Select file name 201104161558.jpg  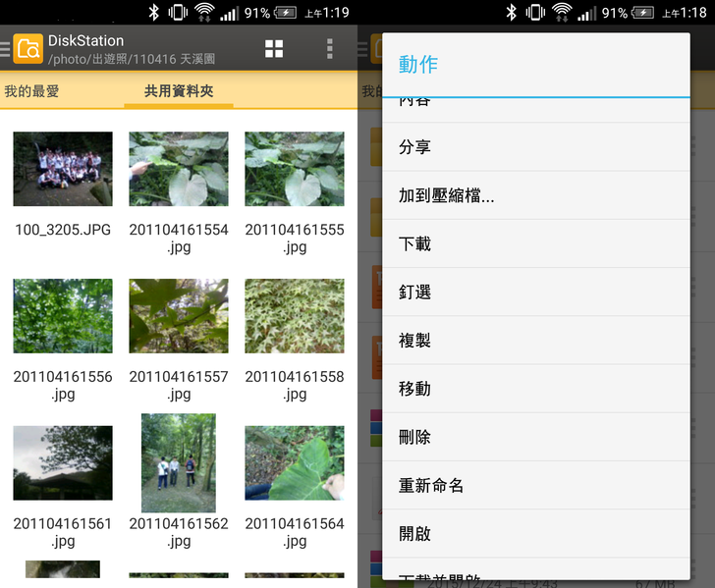pyautogui.click(x=295, y=386)
